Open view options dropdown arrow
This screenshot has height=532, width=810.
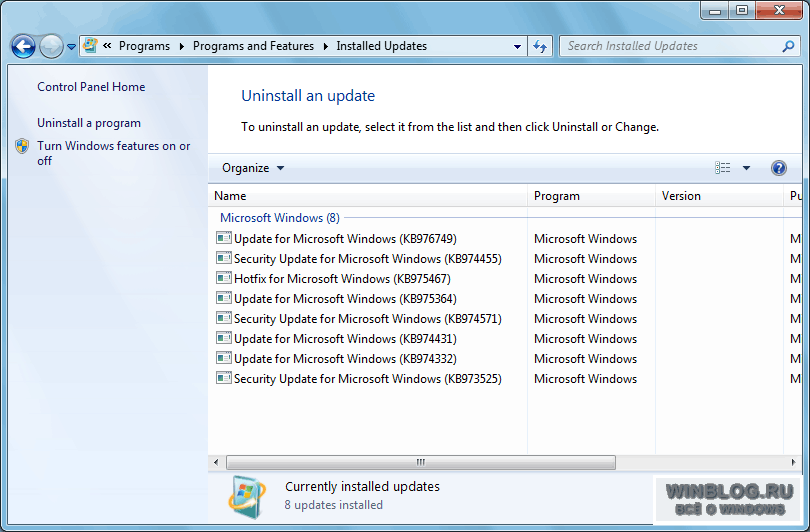pyautogui.click(x=746, y=168)
